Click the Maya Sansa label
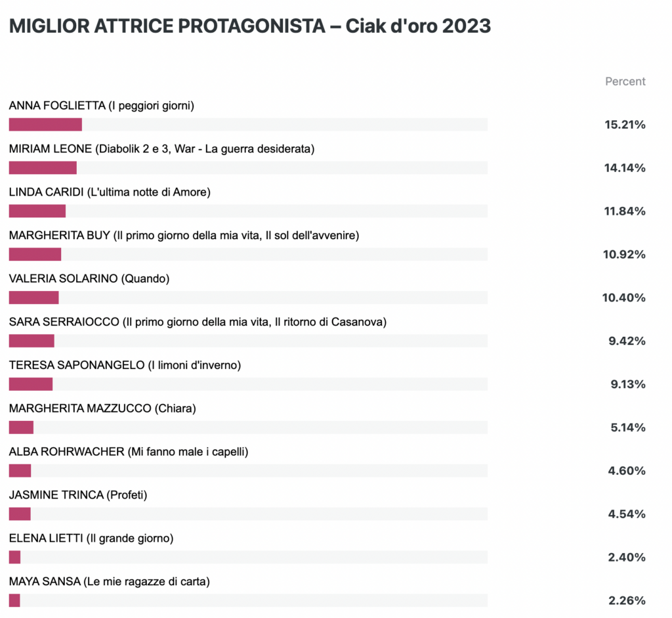 point(110,581)
